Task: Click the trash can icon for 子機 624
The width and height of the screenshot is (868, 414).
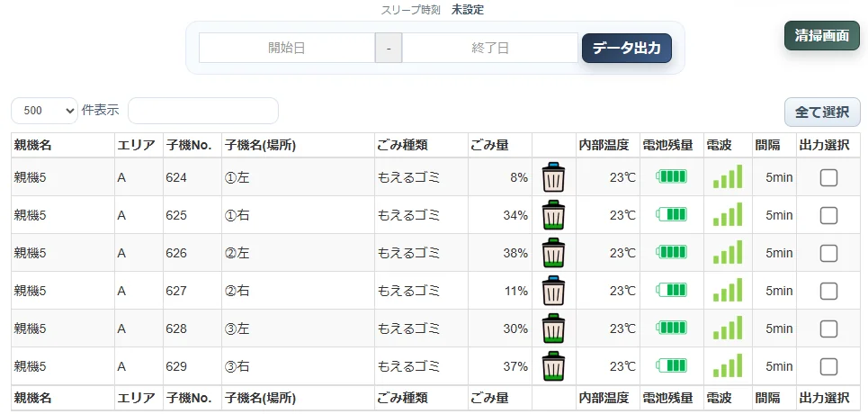Action: coord(553,177)
